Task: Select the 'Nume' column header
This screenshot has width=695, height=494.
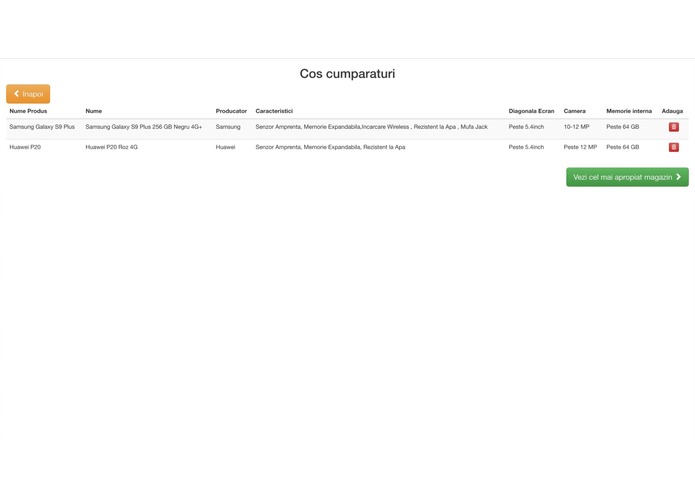Action: pos(94,111)
